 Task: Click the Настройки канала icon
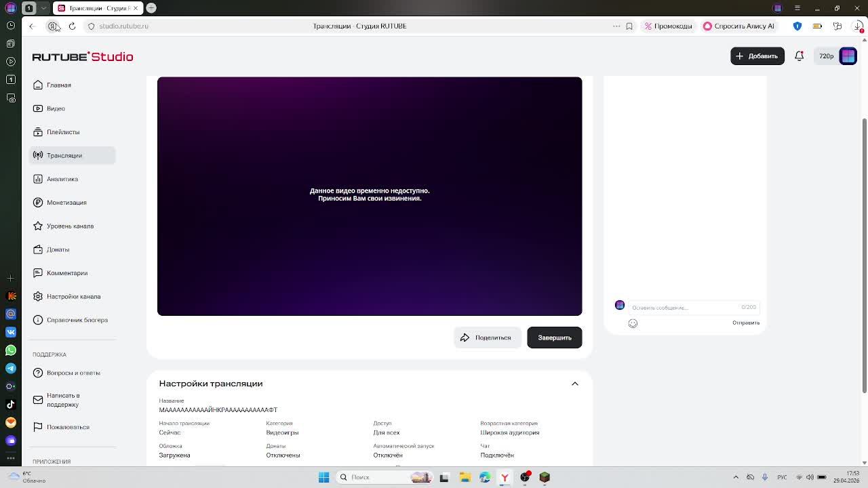tap(38, 296)
